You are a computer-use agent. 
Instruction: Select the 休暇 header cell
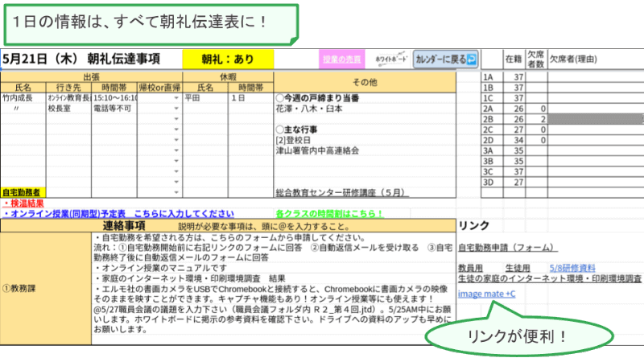coord(228,76)
